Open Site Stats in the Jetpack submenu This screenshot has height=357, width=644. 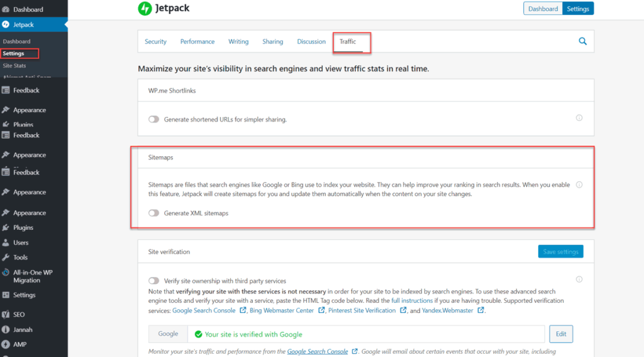pyautogui.click(x=14, y=66)
